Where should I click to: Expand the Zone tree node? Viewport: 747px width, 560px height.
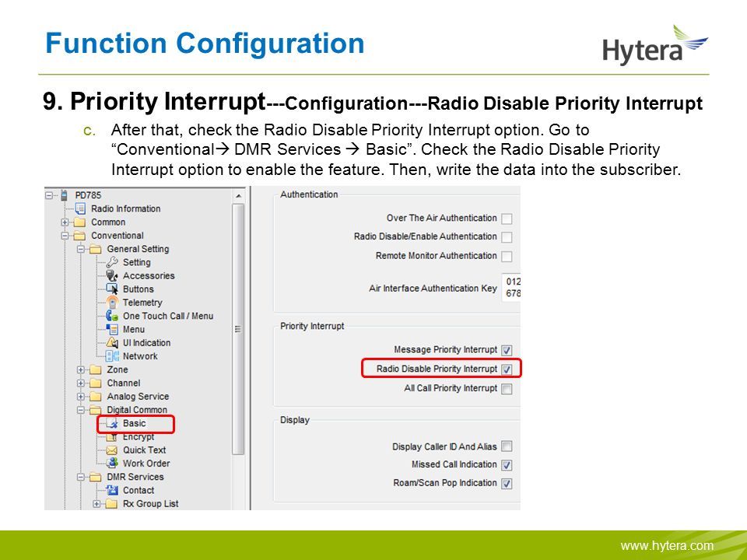click(81, 369)
